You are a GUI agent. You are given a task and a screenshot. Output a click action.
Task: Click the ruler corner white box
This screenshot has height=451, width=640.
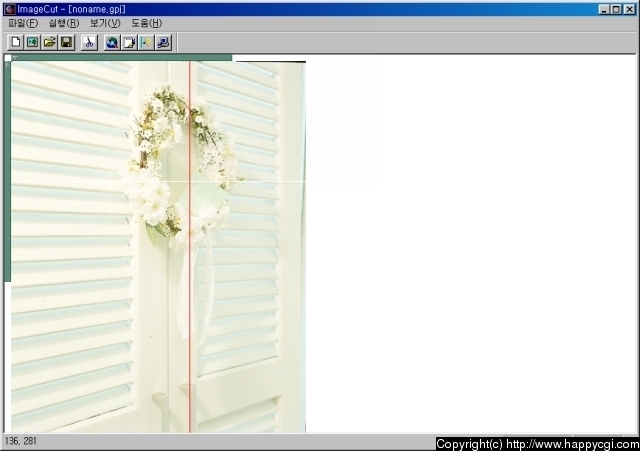tap(8, 58)
